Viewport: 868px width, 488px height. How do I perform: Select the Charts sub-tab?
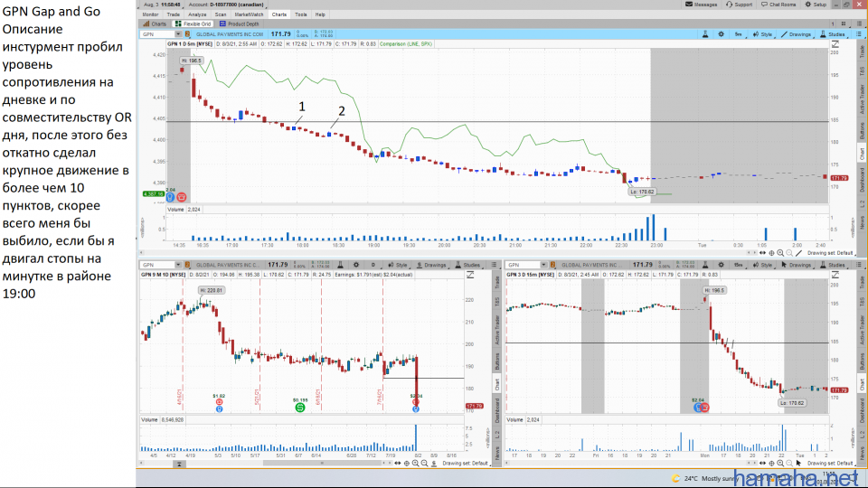[155, 23]
